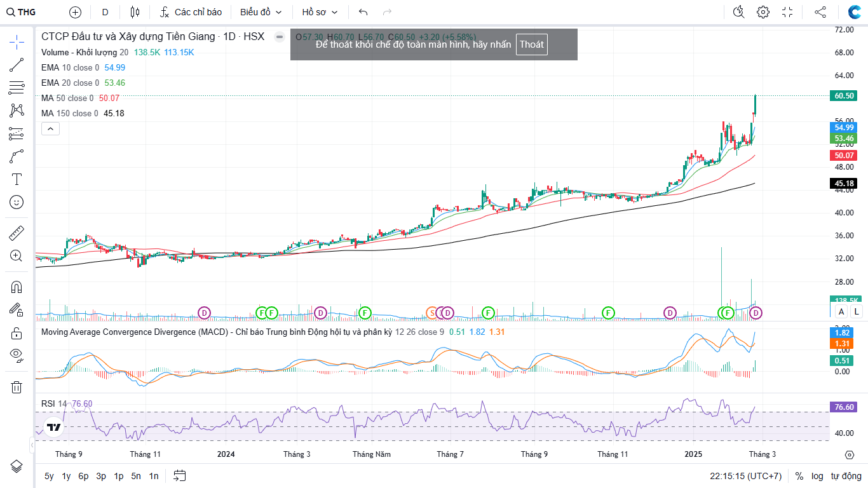The height and width of the screenshot is (488, 868).
Task: Open the Hồ sơ dropdown menu
Action: click(320, 12)
